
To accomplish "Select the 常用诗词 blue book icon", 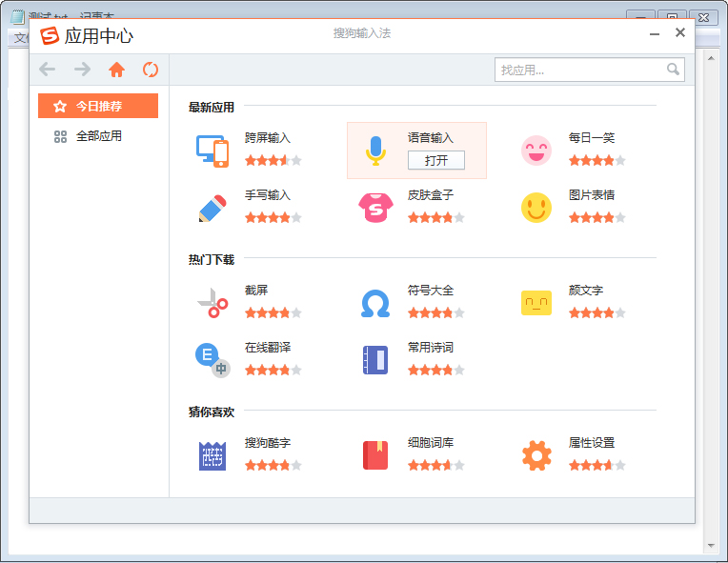I will [x=375, y=360].
